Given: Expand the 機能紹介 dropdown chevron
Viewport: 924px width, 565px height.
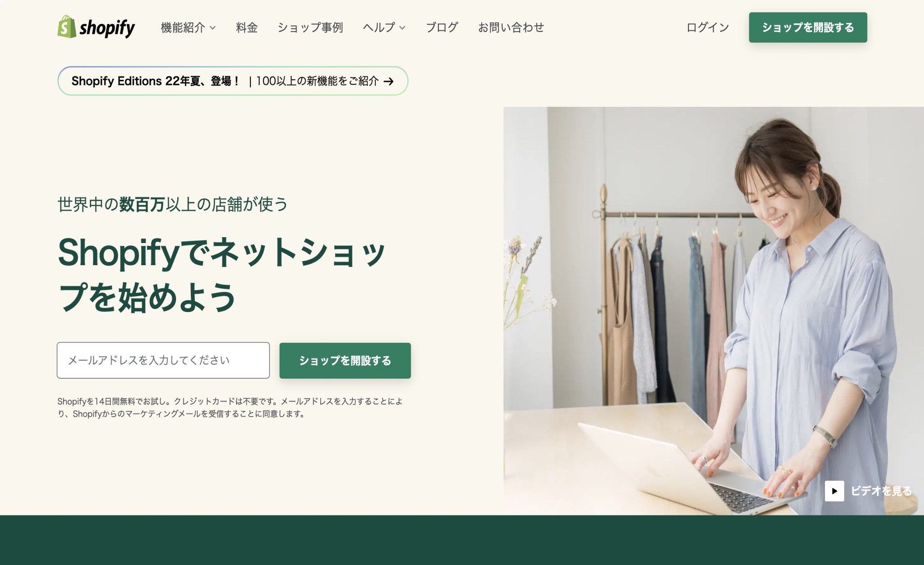Looking at the screenshot, I should (213, 28).
